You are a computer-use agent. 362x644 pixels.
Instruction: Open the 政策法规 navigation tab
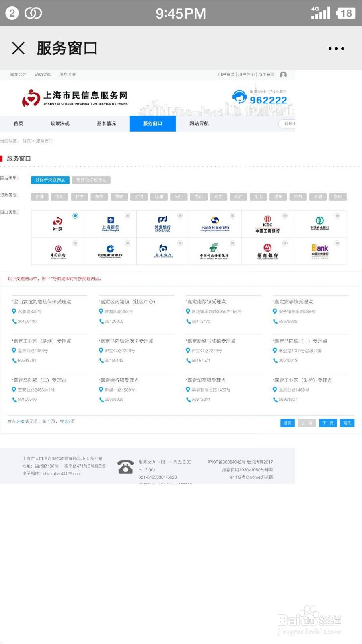(x=60, y=124)
